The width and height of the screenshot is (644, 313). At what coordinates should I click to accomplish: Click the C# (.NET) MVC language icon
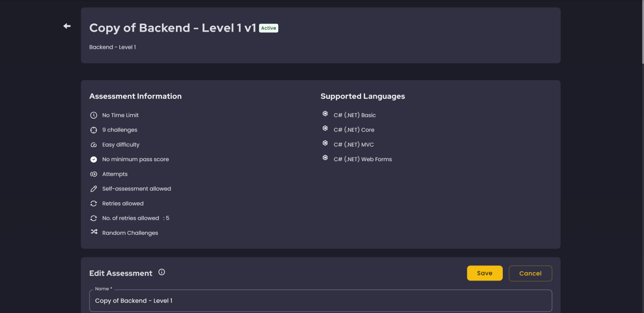[325, 143]
